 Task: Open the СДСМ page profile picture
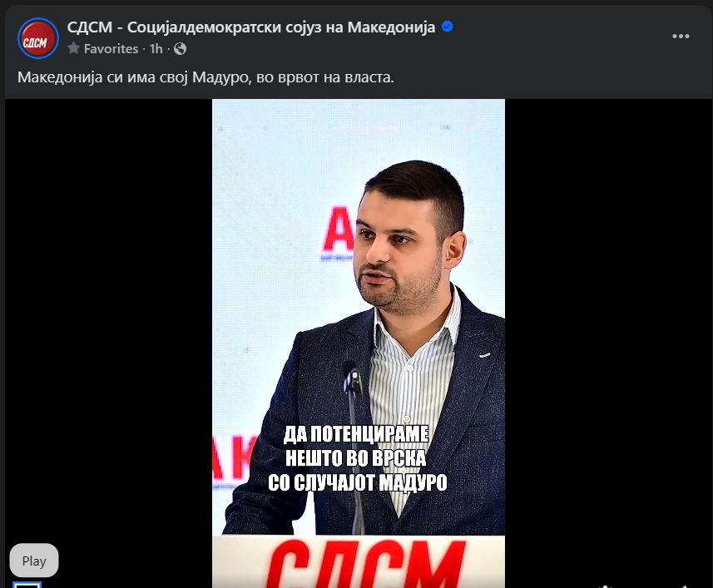point(38,38)
